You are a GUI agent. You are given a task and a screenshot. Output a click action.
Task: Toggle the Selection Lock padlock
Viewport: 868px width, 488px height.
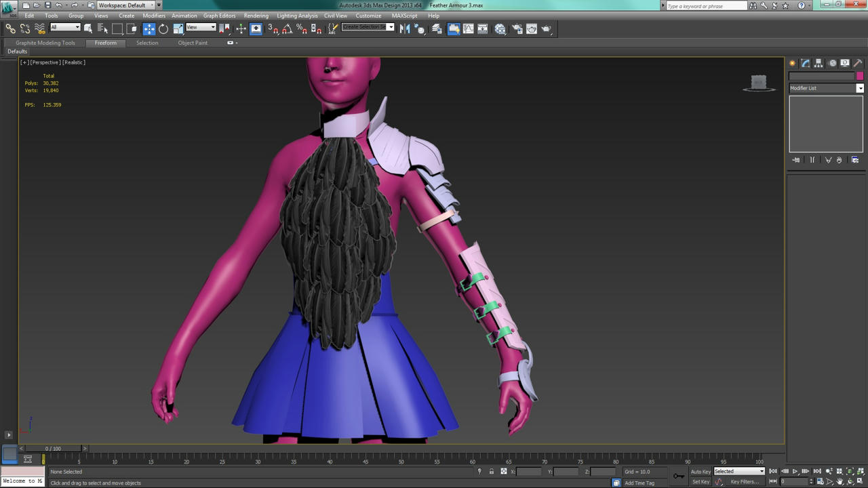click(492, 472)
